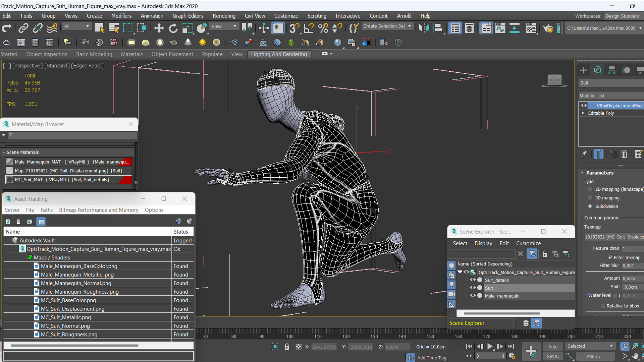
Task: Go to the end frame button
Action: (x=511, y=346)
